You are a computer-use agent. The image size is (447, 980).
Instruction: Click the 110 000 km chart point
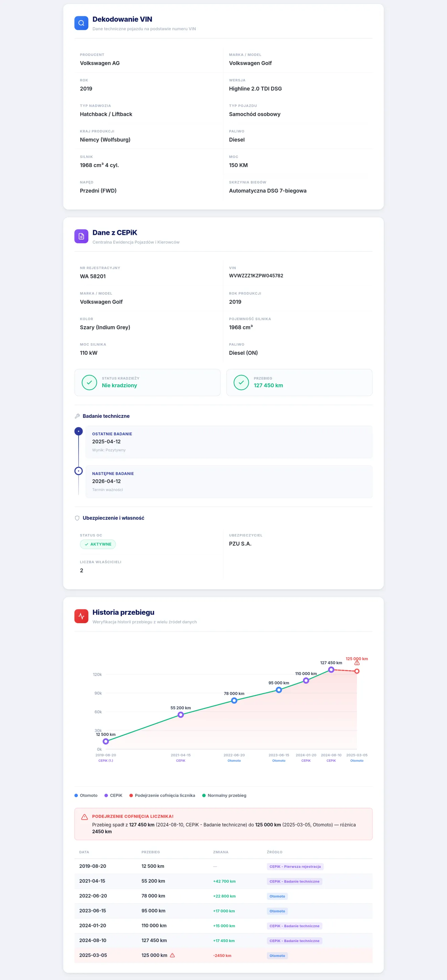pos(306,680)
